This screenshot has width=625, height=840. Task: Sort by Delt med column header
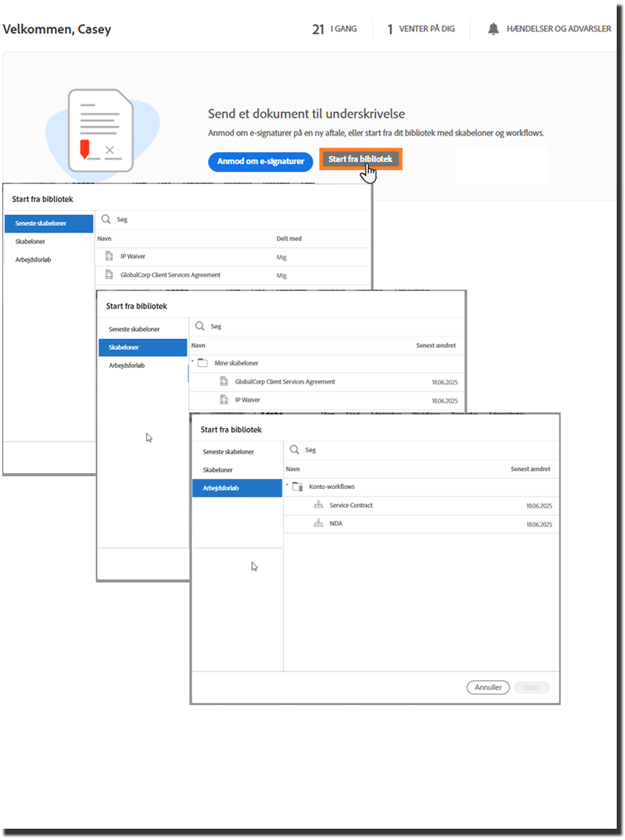click(x=289, y=239)
